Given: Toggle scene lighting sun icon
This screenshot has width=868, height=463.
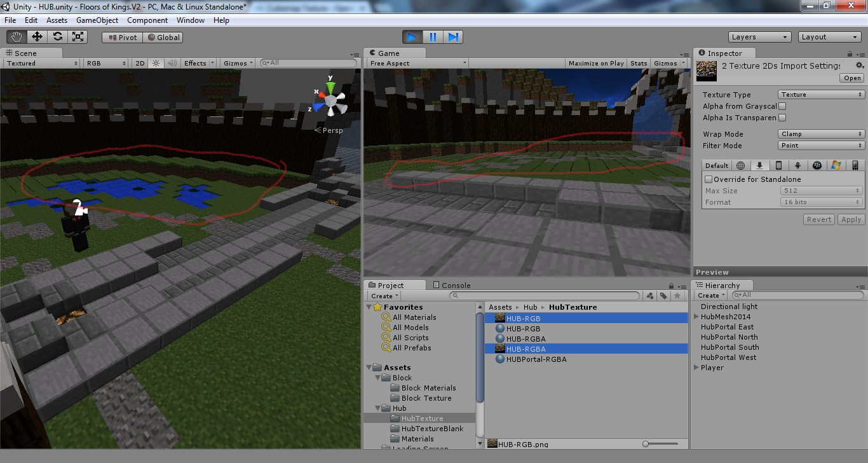Looking at the screenshot, I should [156, 63].
